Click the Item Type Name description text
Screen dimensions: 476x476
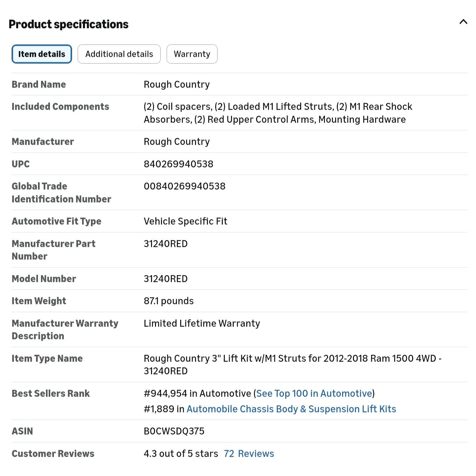(x=293, y=365)
